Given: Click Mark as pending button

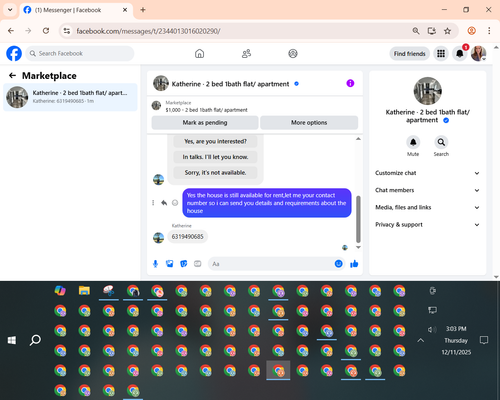Looking at the screenshot, I should pyautogui.click(x=205, y=123).
